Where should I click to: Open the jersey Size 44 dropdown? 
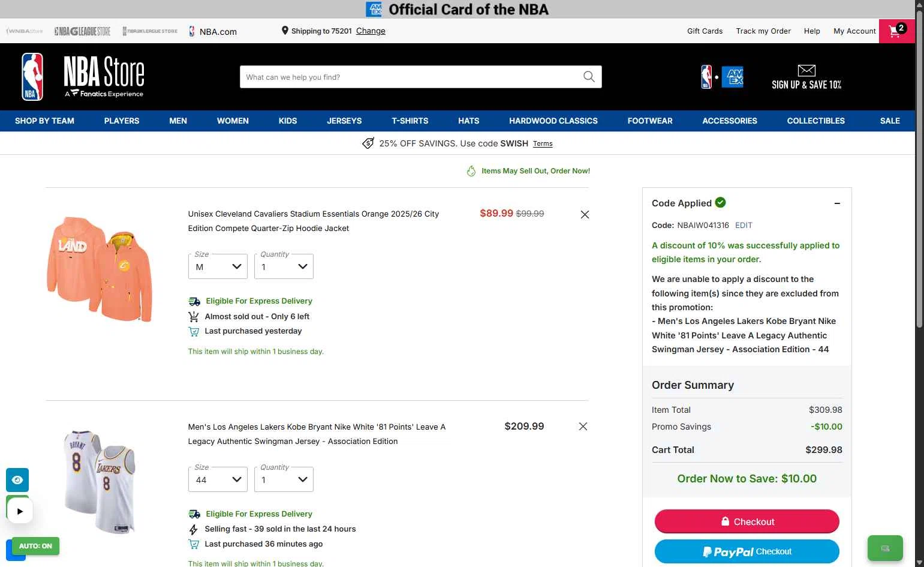[x=218, y=479]
